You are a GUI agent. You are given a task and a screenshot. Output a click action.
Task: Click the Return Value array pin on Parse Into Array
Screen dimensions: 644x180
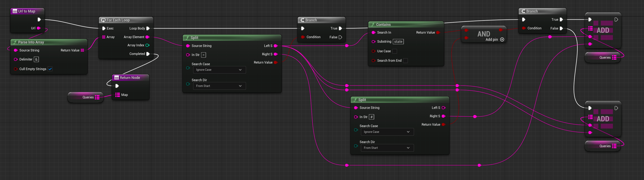coord(82,50)
